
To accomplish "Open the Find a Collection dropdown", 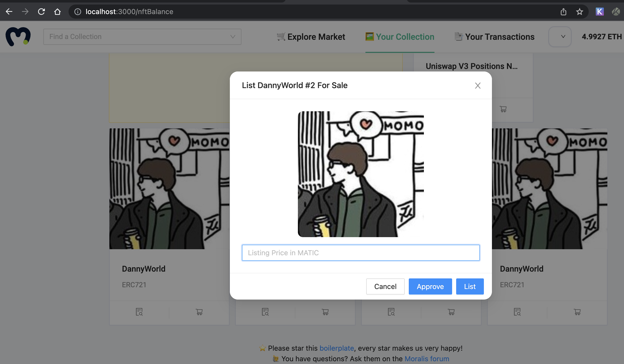I will (x=142, y=37).
